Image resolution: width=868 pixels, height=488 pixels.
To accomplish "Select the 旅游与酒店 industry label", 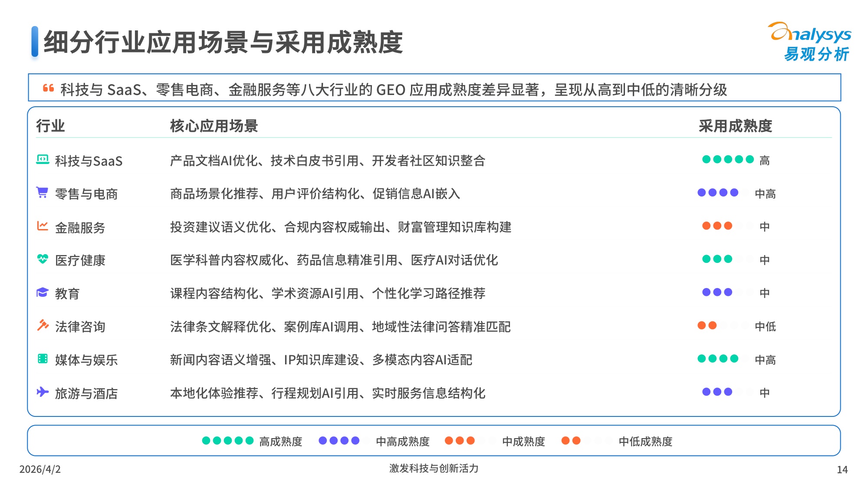I will (86, 393).
